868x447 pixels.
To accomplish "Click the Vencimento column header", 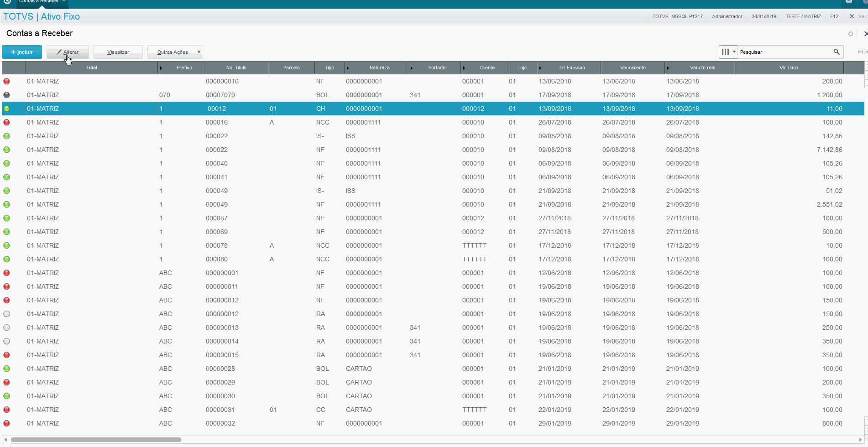I will click(x=633, y=68).
